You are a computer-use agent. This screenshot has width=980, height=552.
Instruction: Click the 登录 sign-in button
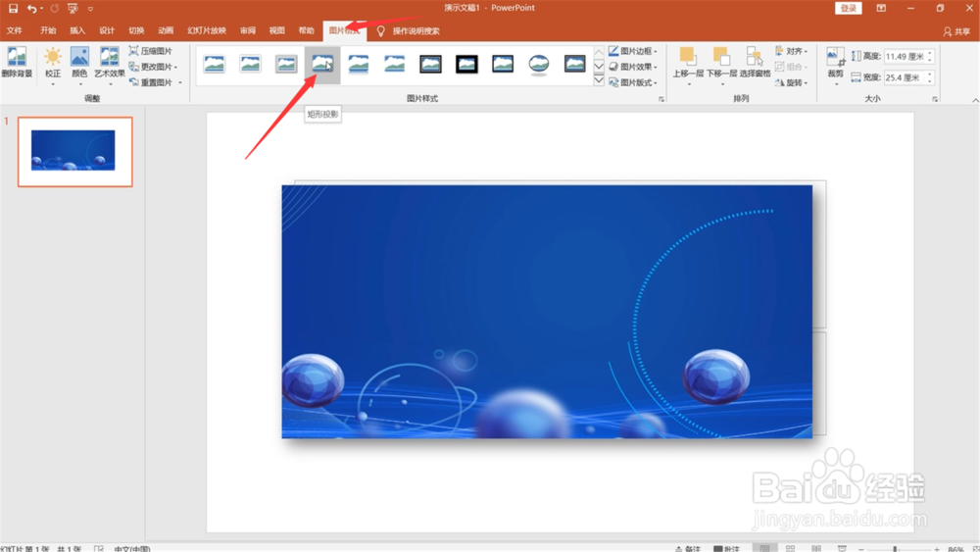[x=848, y=8]
